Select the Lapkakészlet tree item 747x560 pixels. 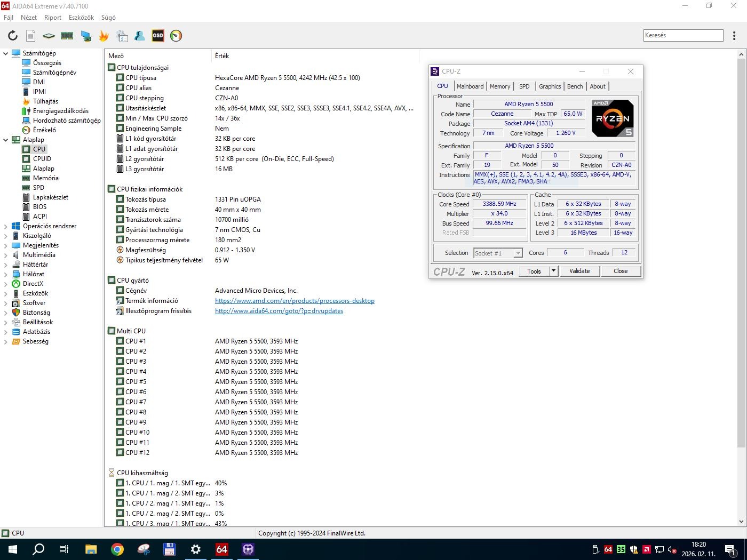click(x=51, y=197)
